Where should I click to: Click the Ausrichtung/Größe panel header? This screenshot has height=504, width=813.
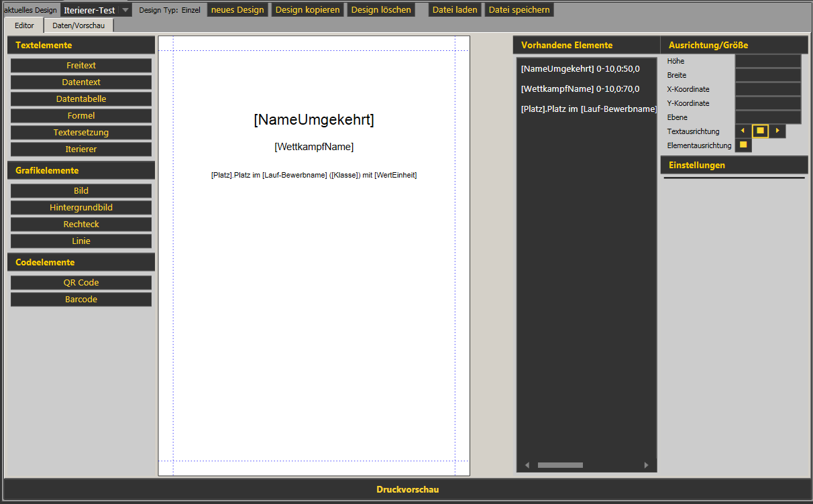tap(734, 45)
